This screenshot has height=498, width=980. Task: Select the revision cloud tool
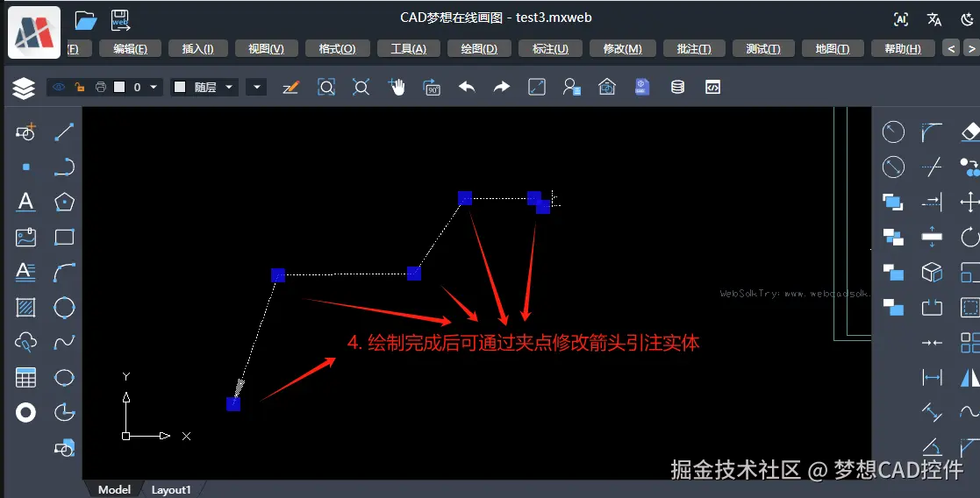point(25,343)
